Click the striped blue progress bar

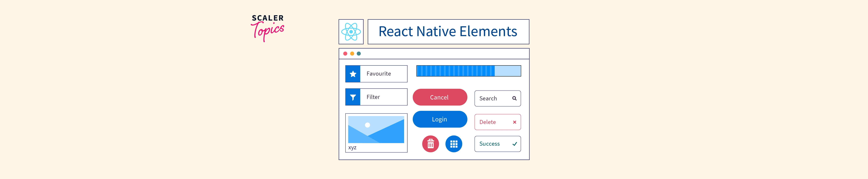pyautogui.click(x=468, y=71)
